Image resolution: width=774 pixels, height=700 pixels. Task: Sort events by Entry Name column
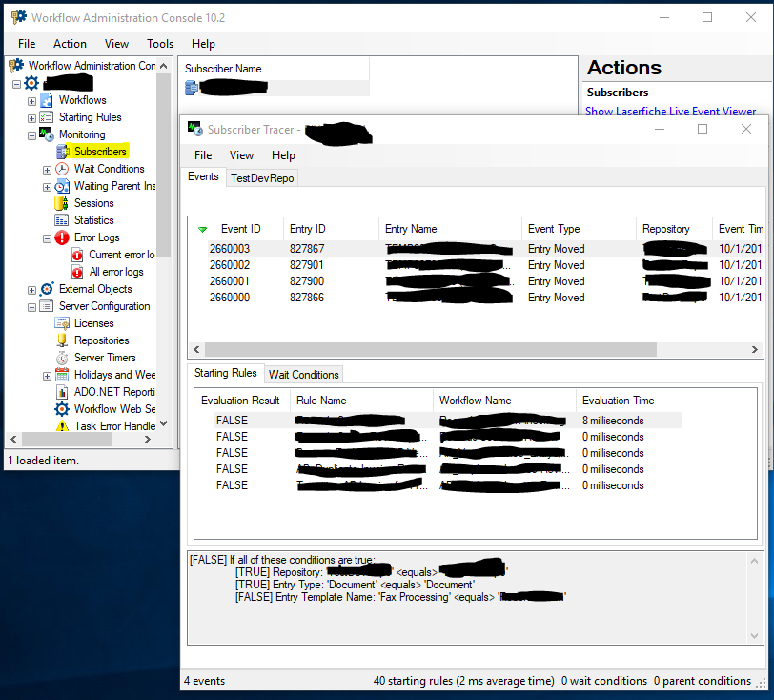(450, 229)
